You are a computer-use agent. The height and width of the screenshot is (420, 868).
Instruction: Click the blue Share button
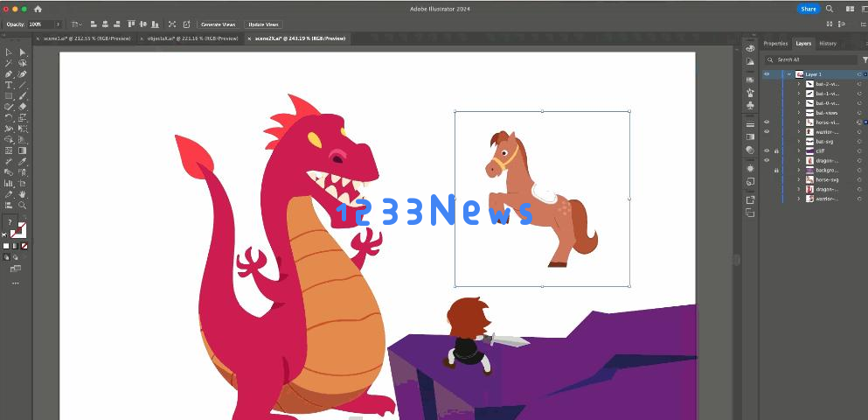(809, 9)
